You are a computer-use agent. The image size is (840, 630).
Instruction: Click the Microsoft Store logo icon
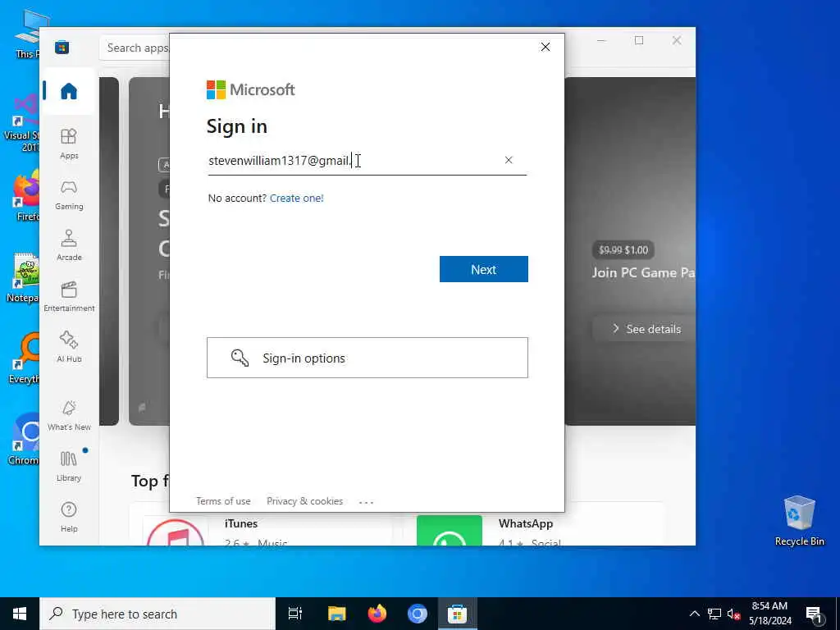(x=62, y=47)
